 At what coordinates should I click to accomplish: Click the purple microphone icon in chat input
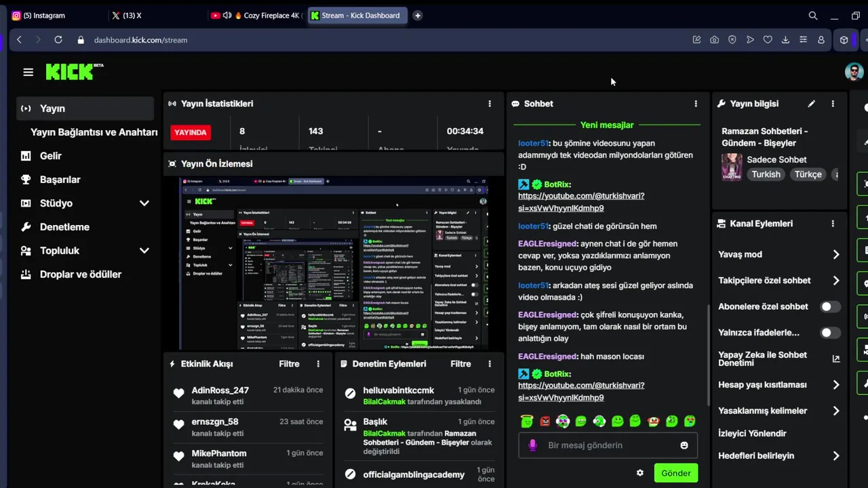pos(533,445)
